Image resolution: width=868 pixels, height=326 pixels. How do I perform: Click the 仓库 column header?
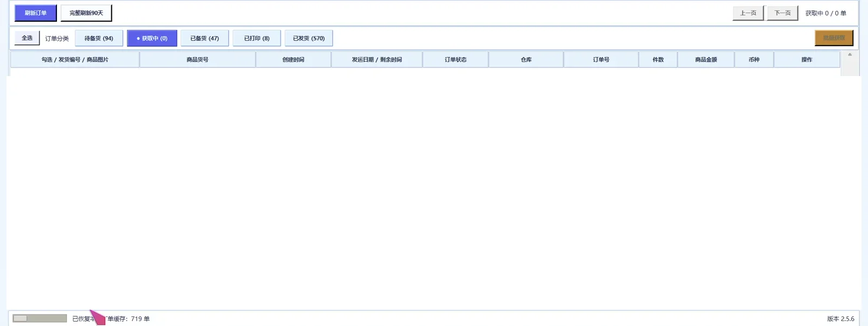coord(526,59)
